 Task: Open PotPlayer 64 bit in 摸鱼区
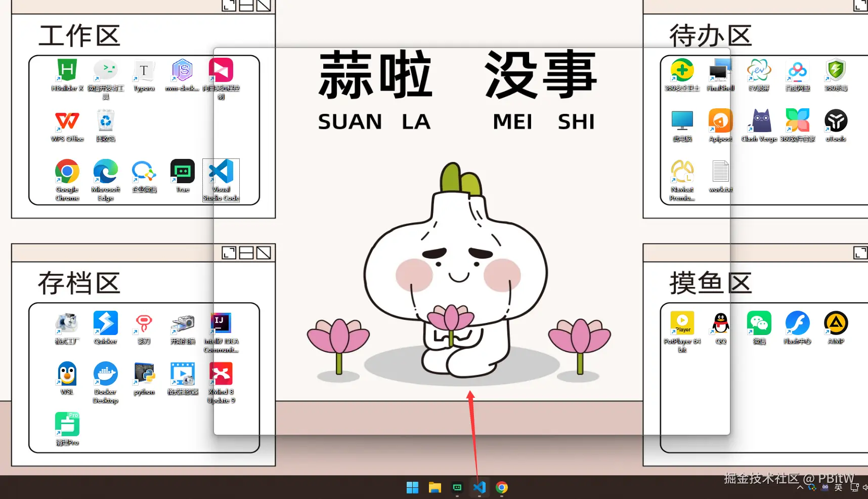point(682,324)
